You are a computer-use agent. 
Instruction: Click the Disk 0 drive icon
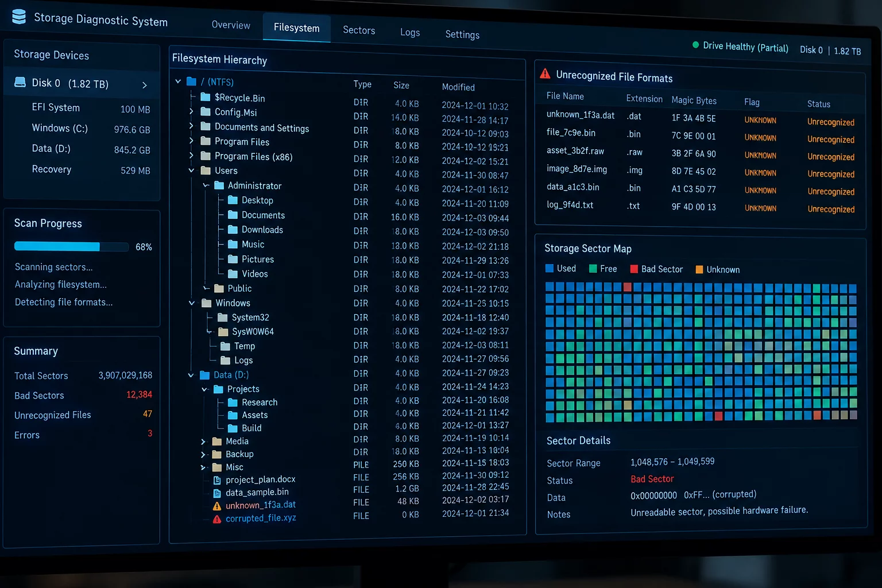[20, 82]
